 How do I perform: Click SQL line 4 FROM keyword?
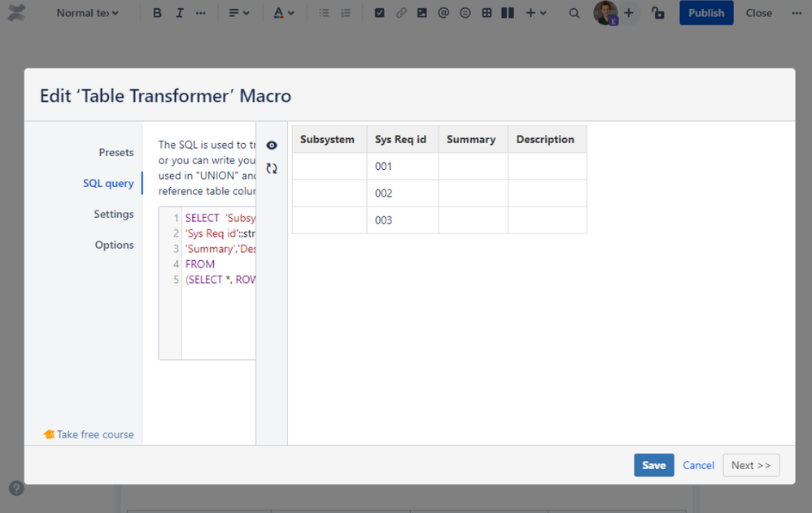coord(200,264)
